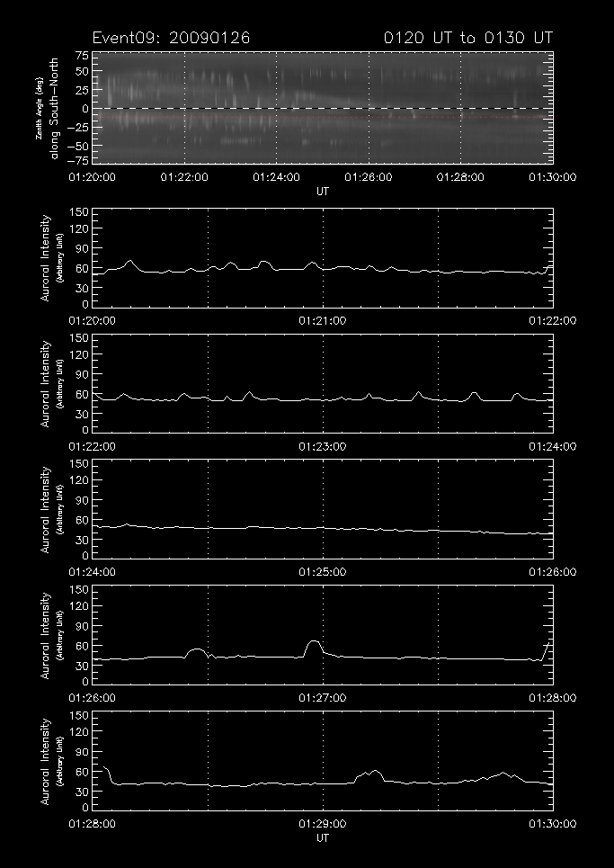Image resolution: width=614 pixels, height=868 pixels.
Task: Click the "01:30:00" label under the keogram
Action: 553,177
